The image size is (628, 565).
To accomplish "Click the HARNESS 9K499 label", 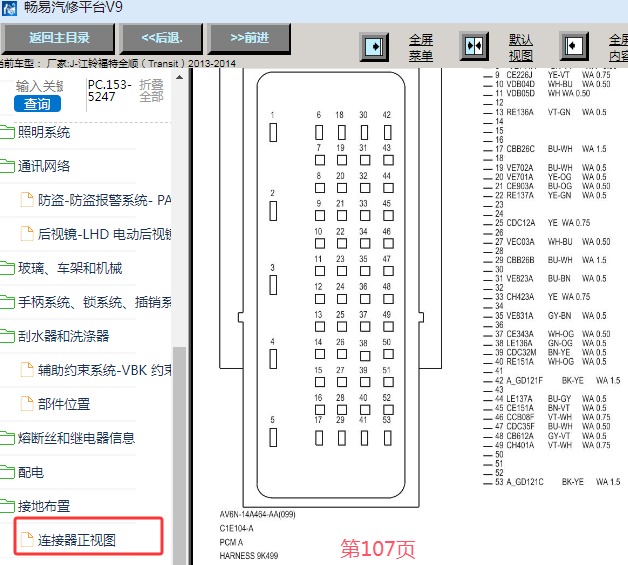I will pos(248,556).
